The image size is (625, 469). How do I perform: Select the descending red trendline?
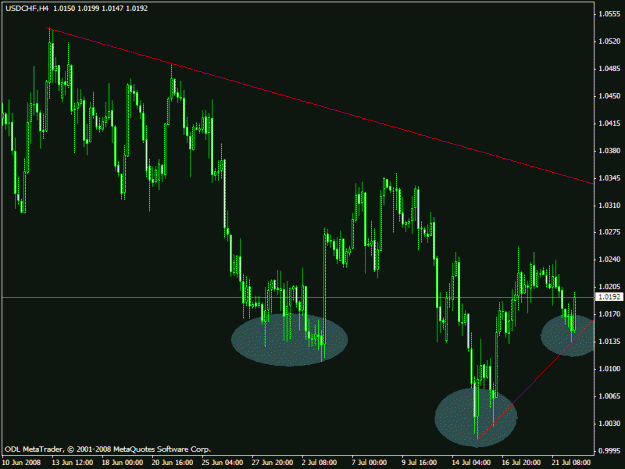pyautogui.click(x=320, y=106)
